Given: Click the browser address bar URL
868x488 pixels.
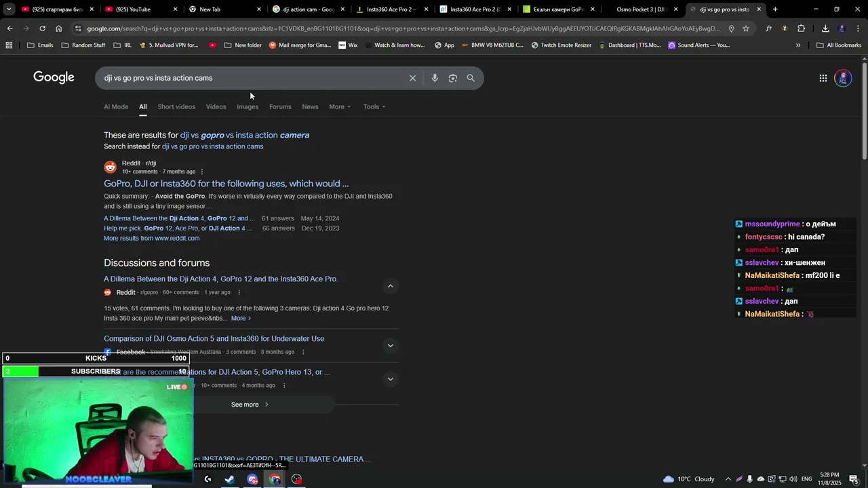Looking at the screenshot, I should tap(403, 28).
